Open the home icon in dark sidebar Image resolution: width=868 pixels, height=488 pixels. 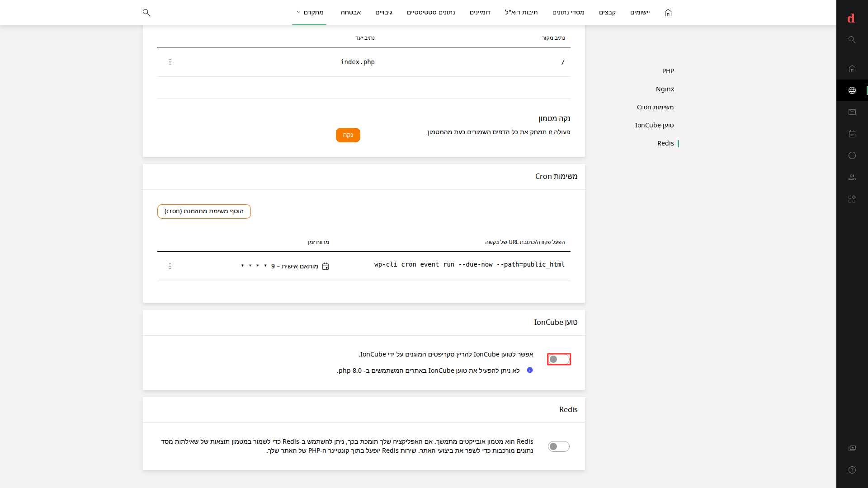[852, 69]
